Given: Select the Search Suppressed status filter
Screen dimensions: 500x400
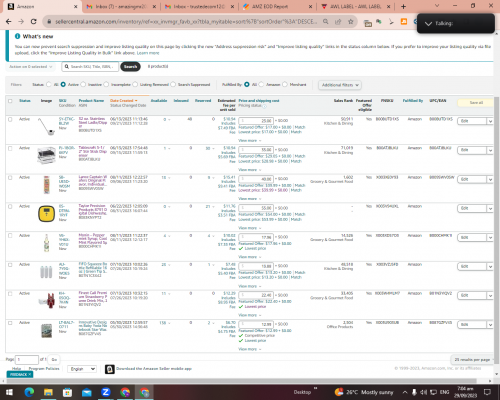Looking at the screenshot, I should click(173, 85).
